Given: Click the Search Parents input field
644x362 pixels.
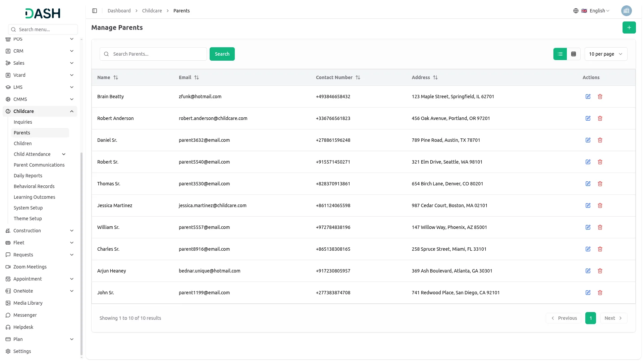Looking at the screenshot, I should (158, 54).
